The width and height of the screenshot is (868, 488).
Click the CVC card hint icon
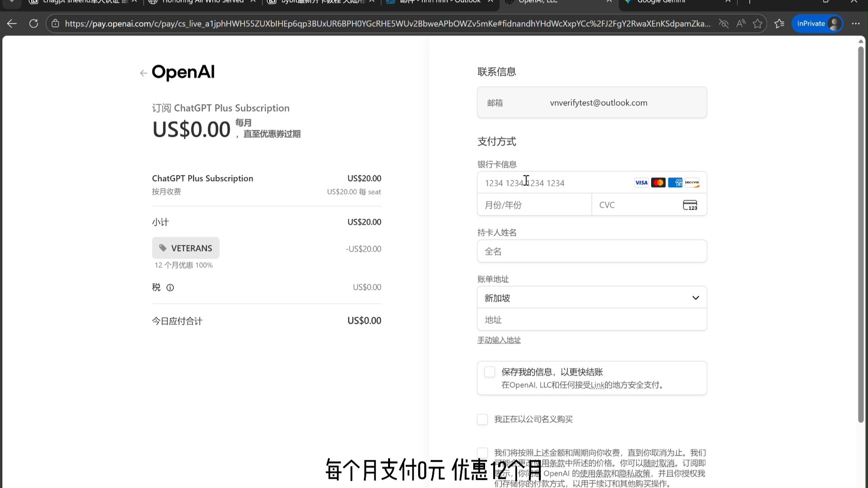(690, 205)
